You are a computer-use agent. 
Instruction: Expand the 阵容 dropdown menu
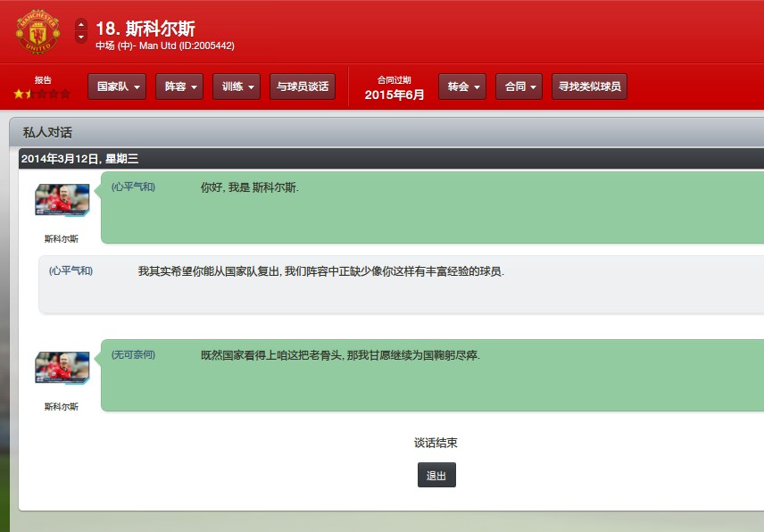tap(179, 87)
